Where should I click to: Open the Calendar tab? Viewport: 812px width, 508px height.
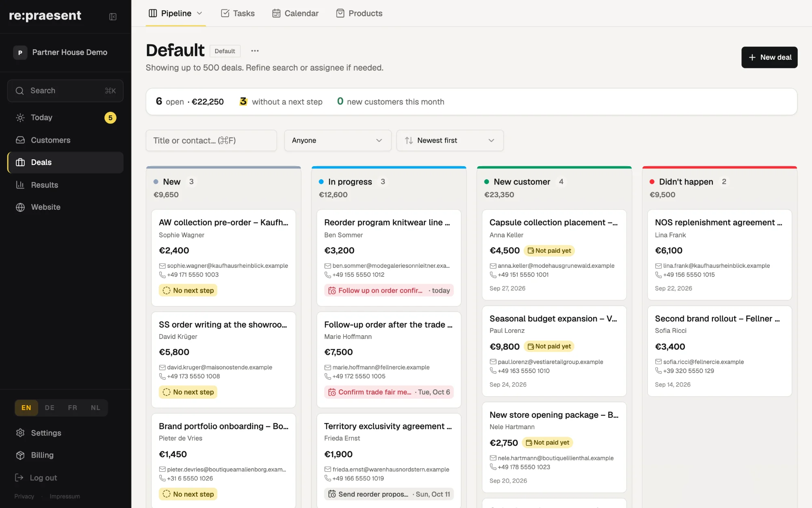(x=295, y=13)
